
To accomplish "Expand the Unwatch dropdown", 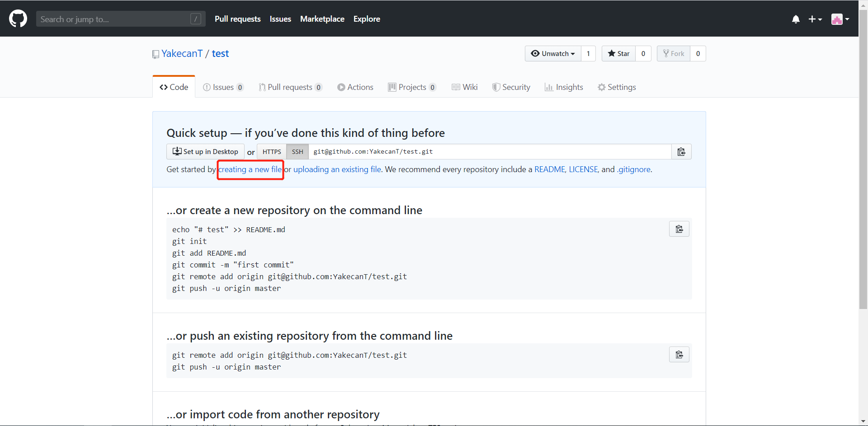I will pos(553,53).
